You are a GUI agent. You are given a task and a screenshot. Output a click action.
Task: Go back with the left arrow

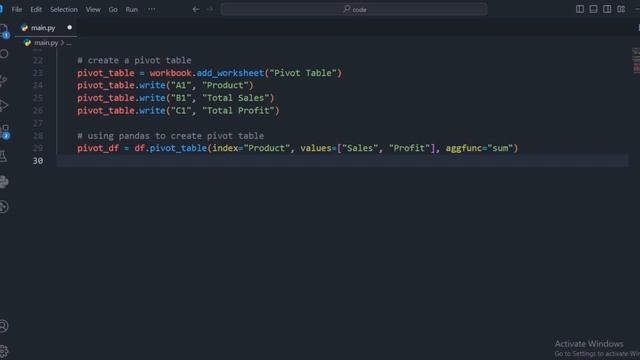pos(196,9)
